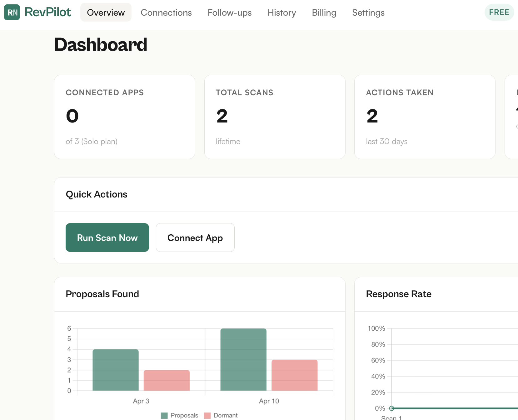Select the Connected Apps stat card
Image resolution: width=518 pixels, height=420 pixels.
pos(125,117)
